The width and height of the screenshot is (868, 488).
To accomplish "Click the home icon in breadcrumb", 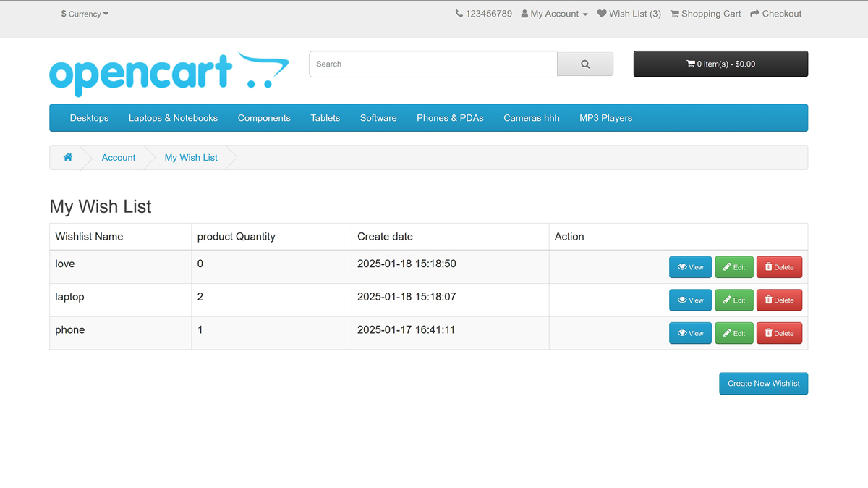I will [68, 158].
